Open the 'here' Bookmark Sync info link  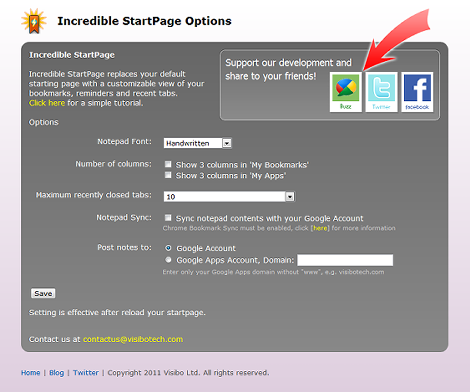tap(320, 228)
